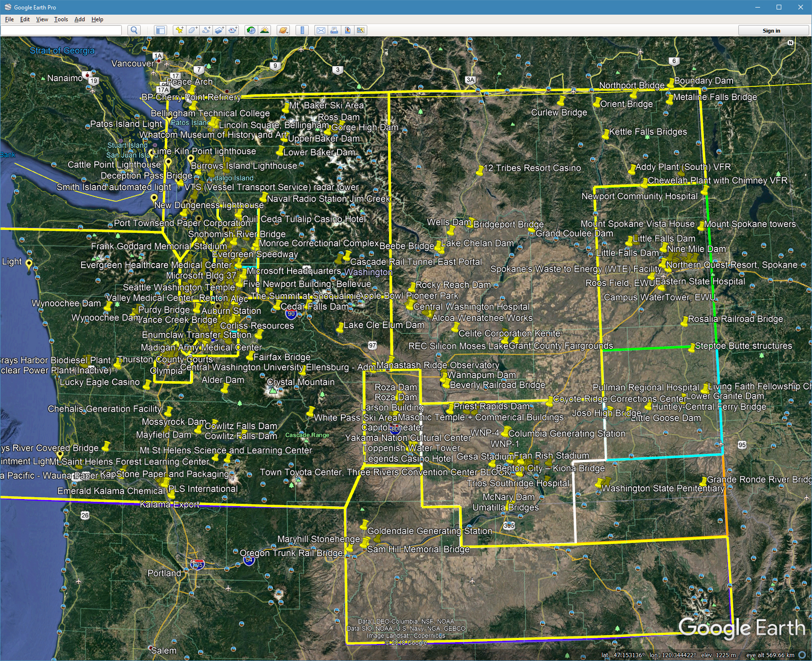
Task: Click the Sam Hill Memorial Bridge label
Action: pyautogui.click(x=418, y=550)
